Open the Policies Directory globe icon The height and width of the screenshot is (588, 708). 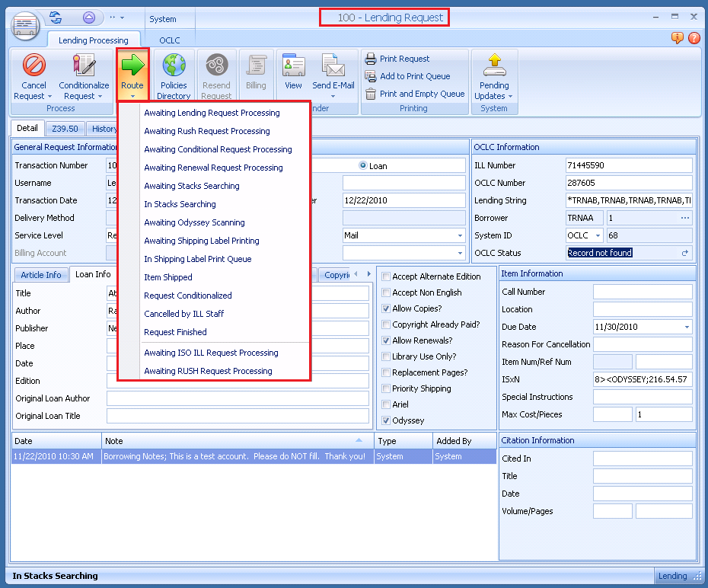click(174, 66)
